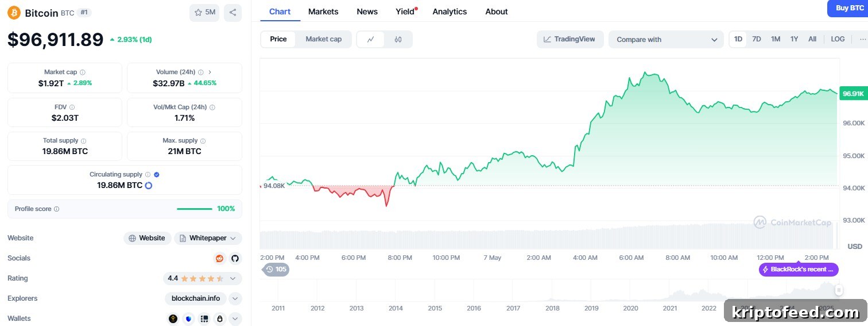
Task: Click 2017 on the history timeline
Action: point(513,308)
